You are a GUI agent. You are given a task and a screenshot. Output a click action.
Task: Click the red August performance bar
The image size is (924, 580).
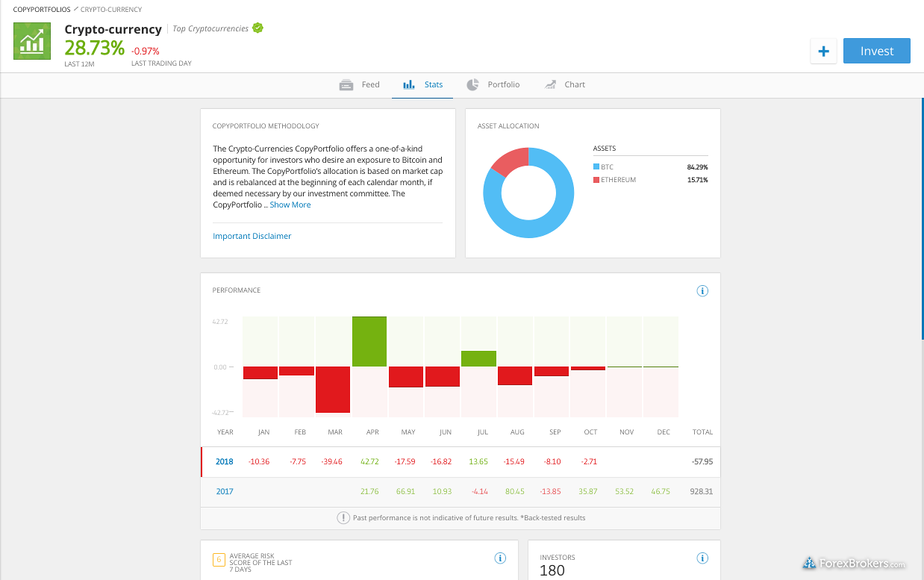coord(515,375)
